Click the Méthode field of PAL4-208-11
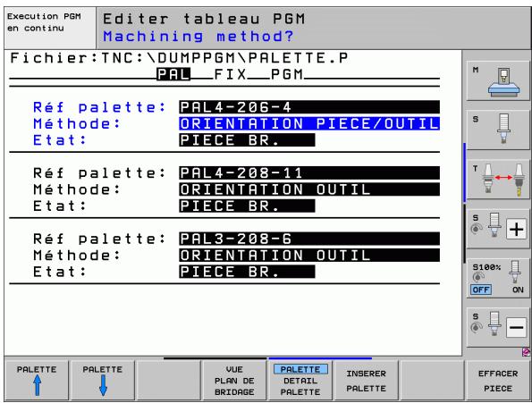532x403 pixels. (309, 189)
